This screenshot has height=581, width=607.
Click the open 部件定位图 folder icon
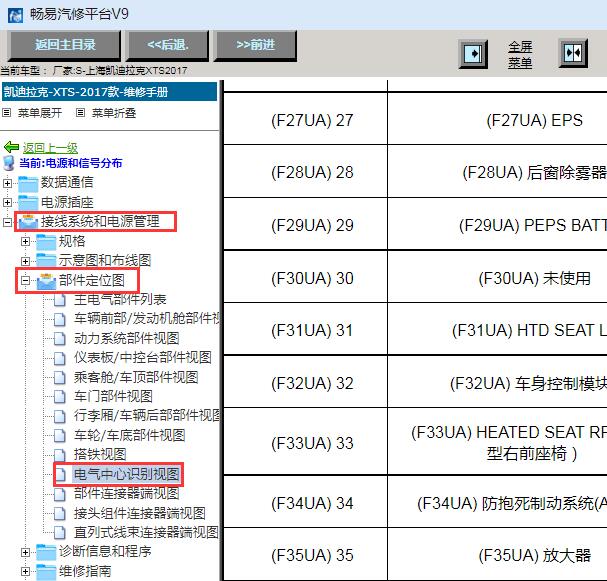click(46, 281)
